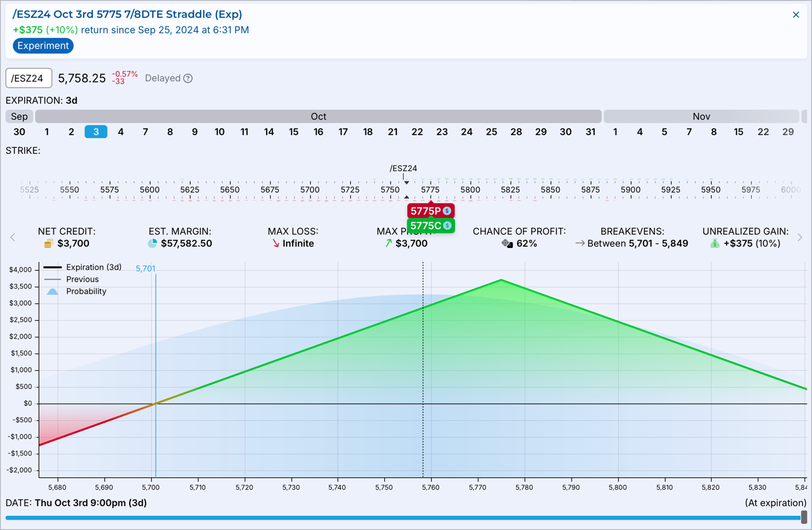Click the Chance of Profit dice icon

(x=507, y=244)
